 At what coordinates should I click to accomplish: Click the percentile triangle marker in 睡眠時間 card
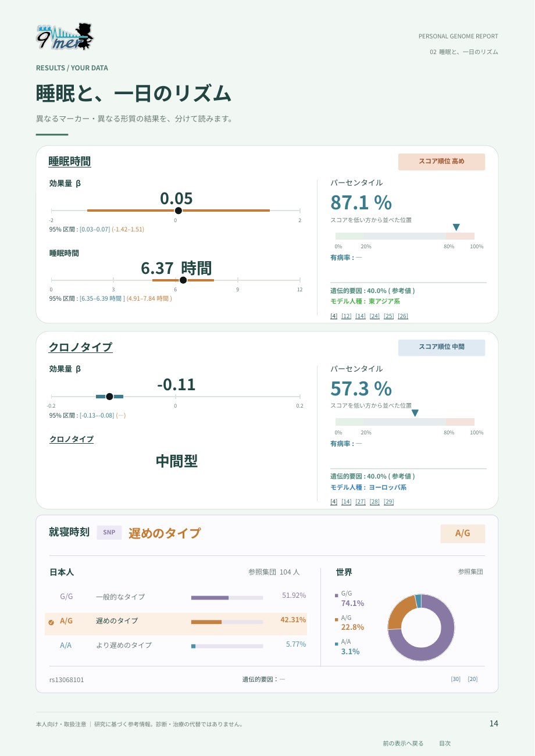click(x=456, y=227)
